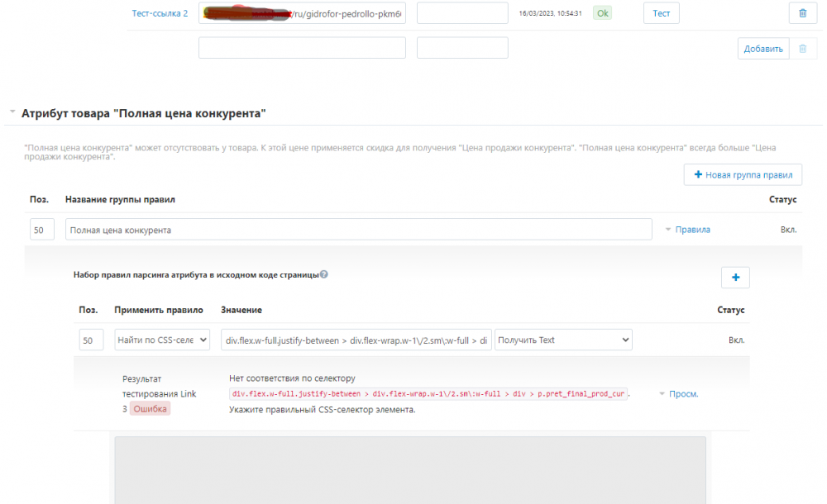Click the rule group name field Полная цена конкурента
This screenshot has width=827, height=504.
[358, 230]
